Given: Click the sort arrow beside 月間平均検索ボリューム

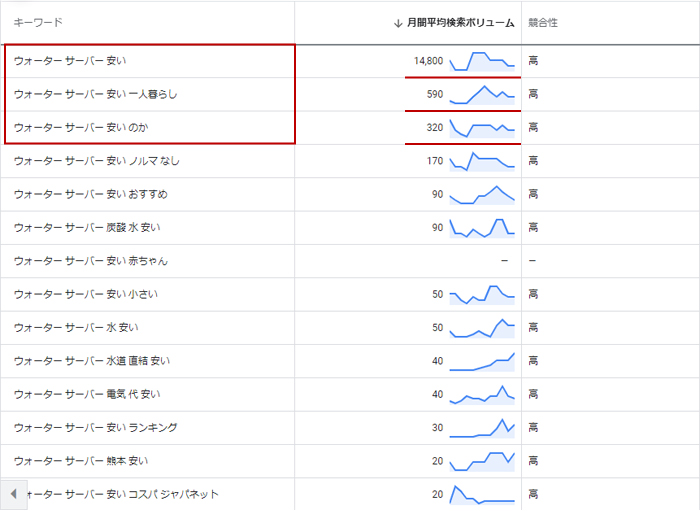Looking at the screenshot, I should pyautogui.click(x=399, y=23).
